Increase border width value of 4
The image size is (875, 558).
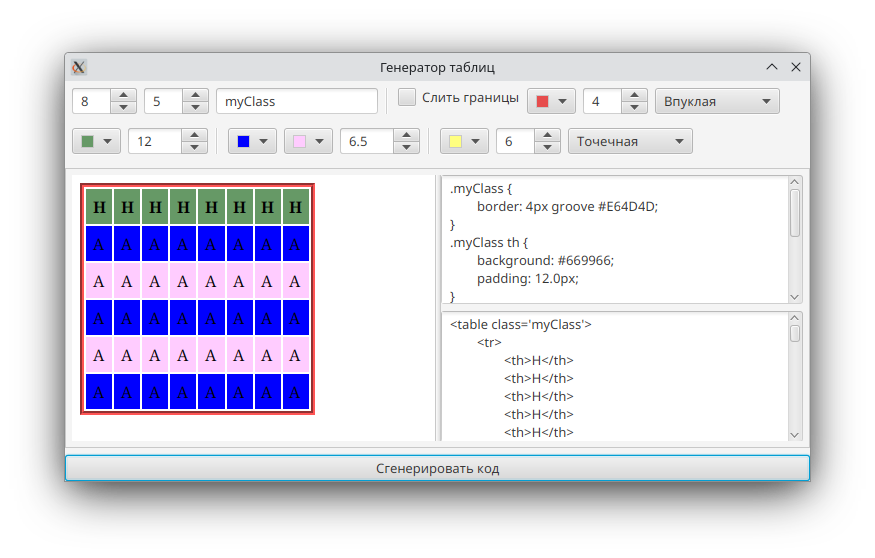click(x=634, y=96)
